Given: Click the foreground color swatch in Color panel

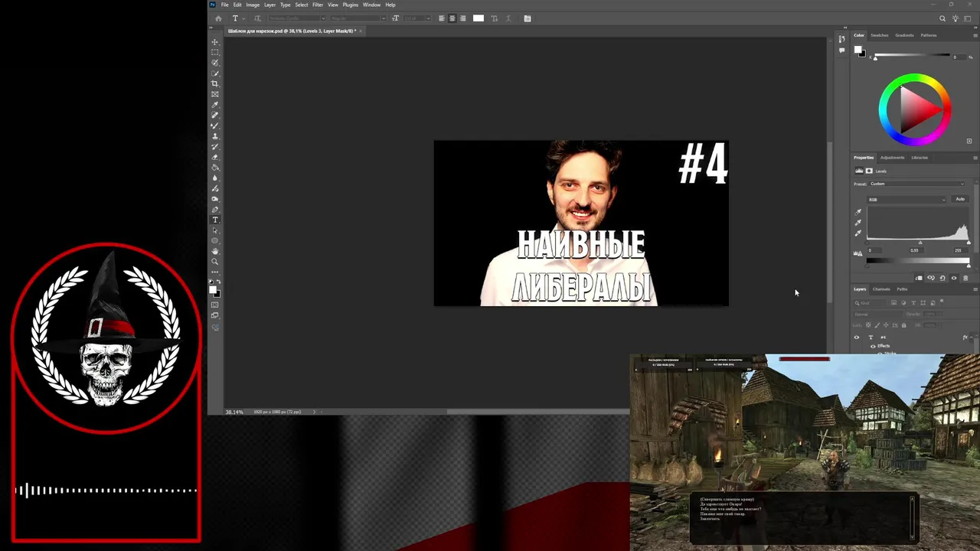Looking at the screenshot, I should coord(858,50).
